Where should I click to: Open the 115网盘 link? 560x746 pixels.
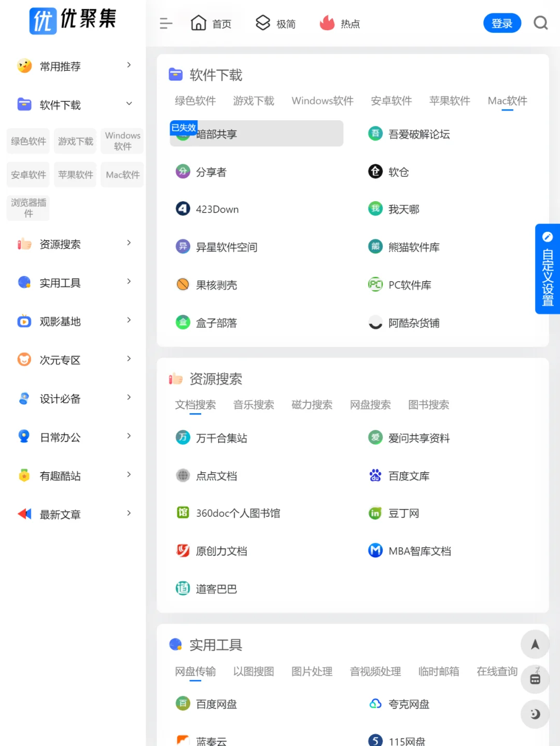pos(407,741)
